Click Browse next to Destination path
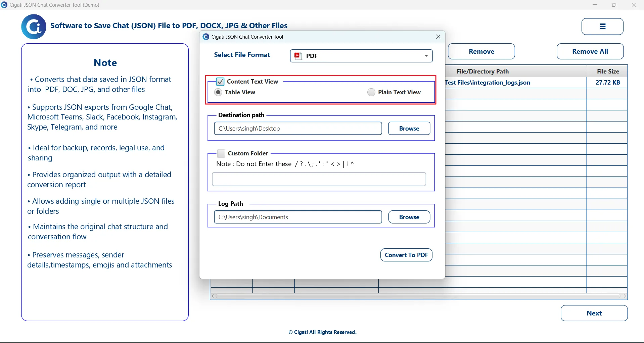 [x=409, y=129]
